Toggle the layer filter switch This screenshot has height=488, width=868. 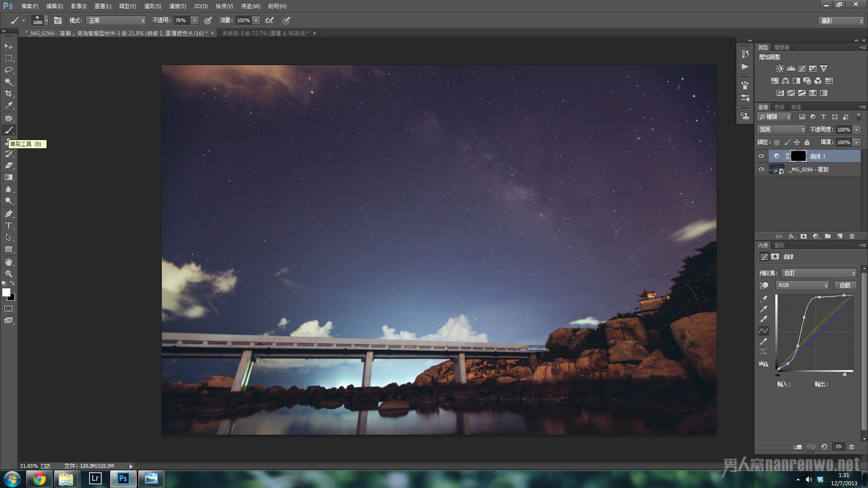pos(858,117)
